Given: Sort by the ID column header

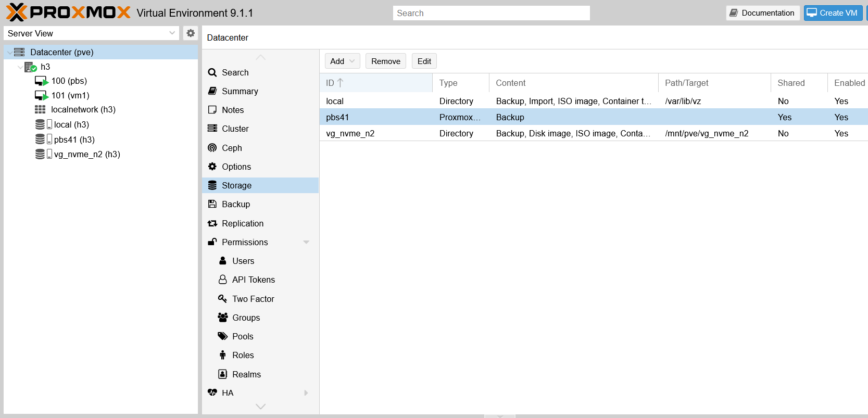Looking at the screenshot, I should [x=376, y=83].
